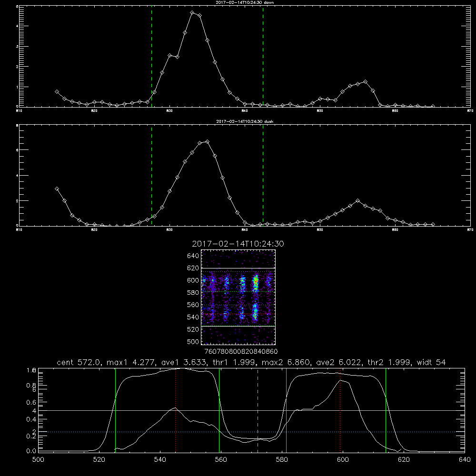Click the first data point of the dusk curve
476x476 pixels.
(57, 189)
